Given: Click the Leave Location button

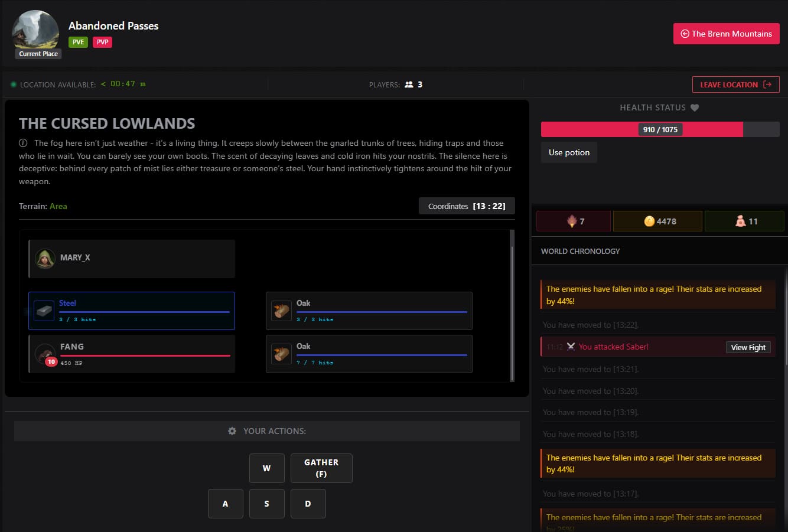Looking at the screenshot, I should [x=736, y=84].
